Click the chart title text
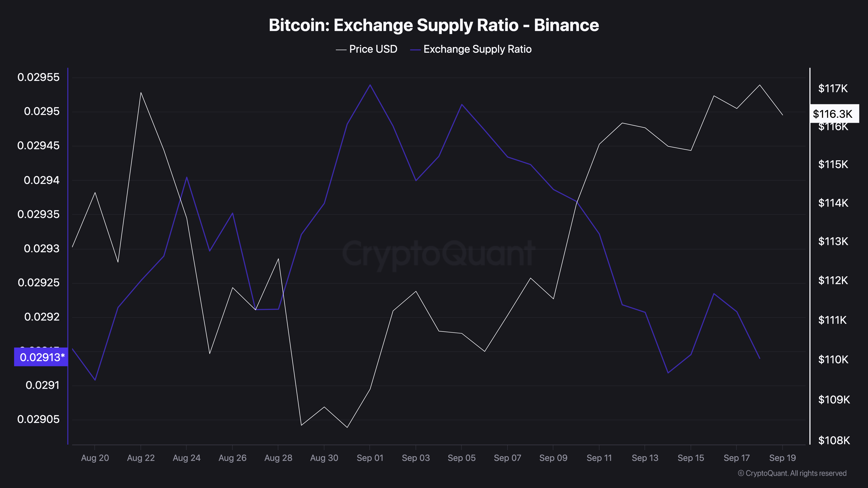The height and width of the screenshot is (488, 868). (434, 25)
